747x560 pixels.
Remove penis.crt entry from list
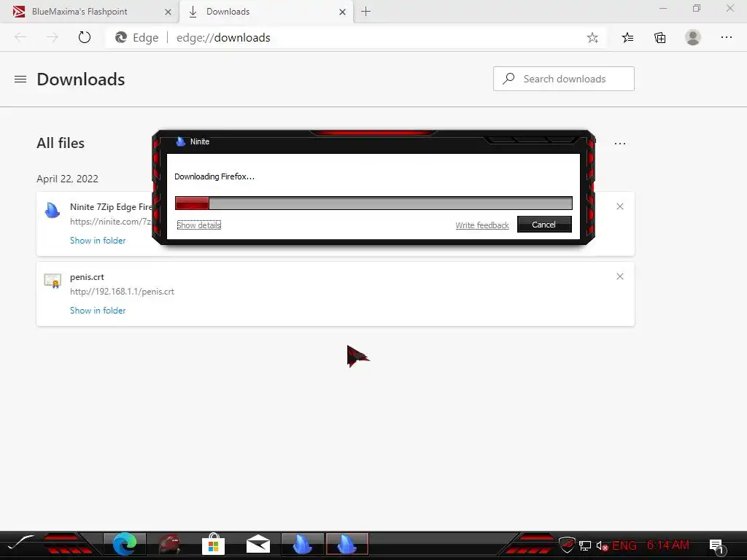tap(620, 276)
